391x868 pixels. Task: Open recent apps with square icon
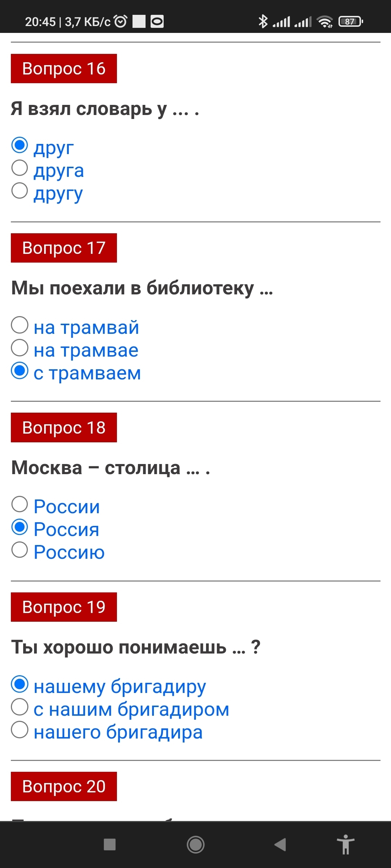[x=109, y=845]
